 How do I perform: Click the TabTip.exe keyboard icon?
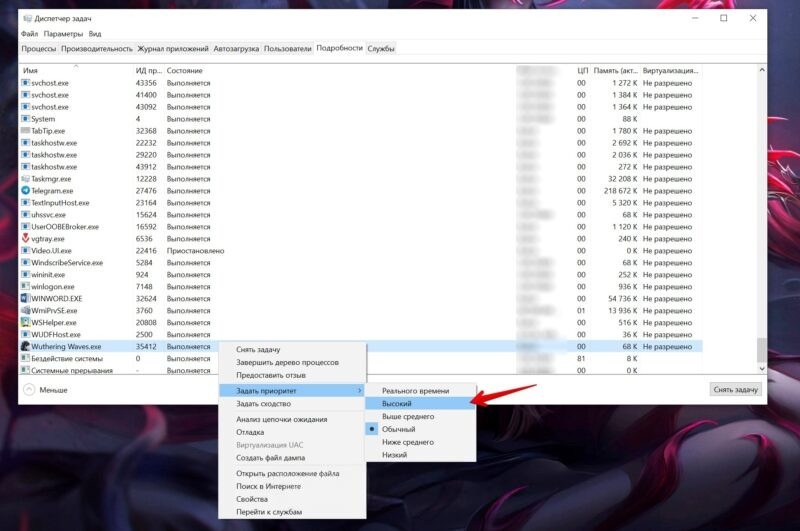click(x=25, y=131)
